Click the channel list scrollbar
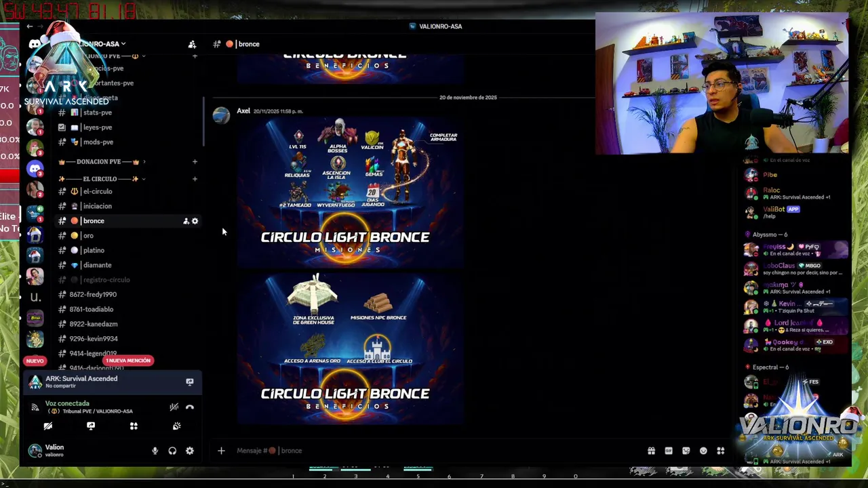868x488 pixels. [203, 122]
